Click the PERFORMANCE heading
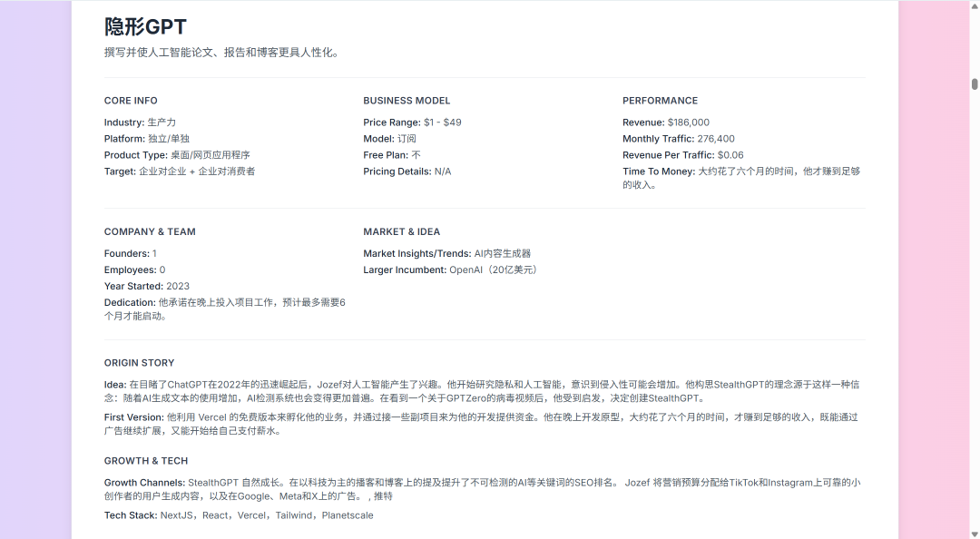The image size is (980, 539). (x=660, y=101)
